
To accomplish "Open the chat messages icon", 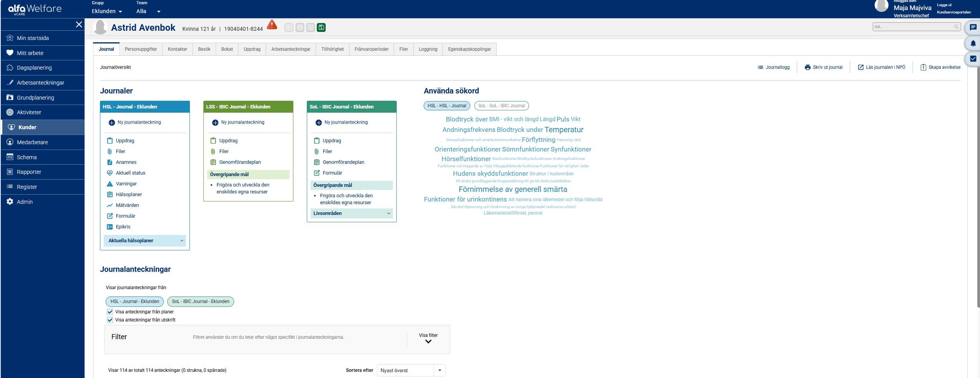I will [x=973, y=27].
